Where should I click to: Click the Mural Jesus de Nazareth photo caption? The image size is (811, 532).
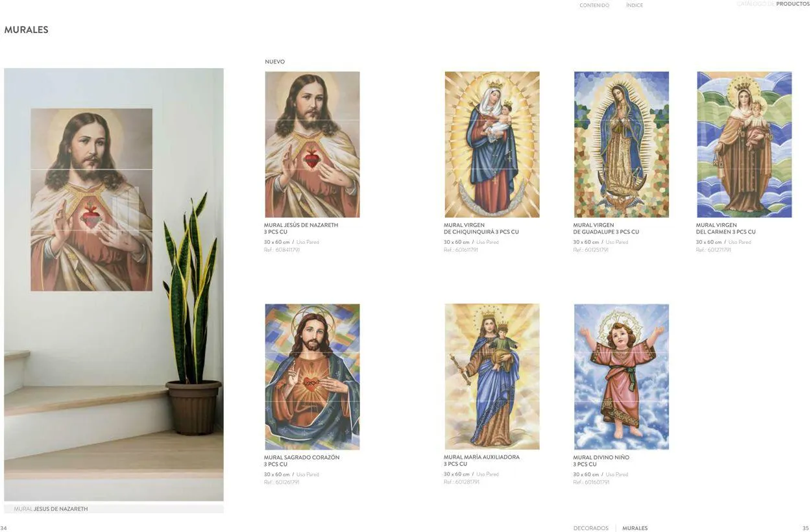pyautogui.click(x=51, y=509)
